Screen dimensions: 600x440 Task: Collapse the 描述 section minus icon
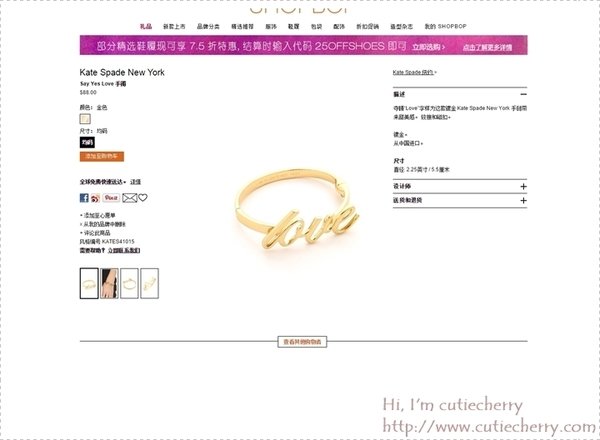pos(523,94)
